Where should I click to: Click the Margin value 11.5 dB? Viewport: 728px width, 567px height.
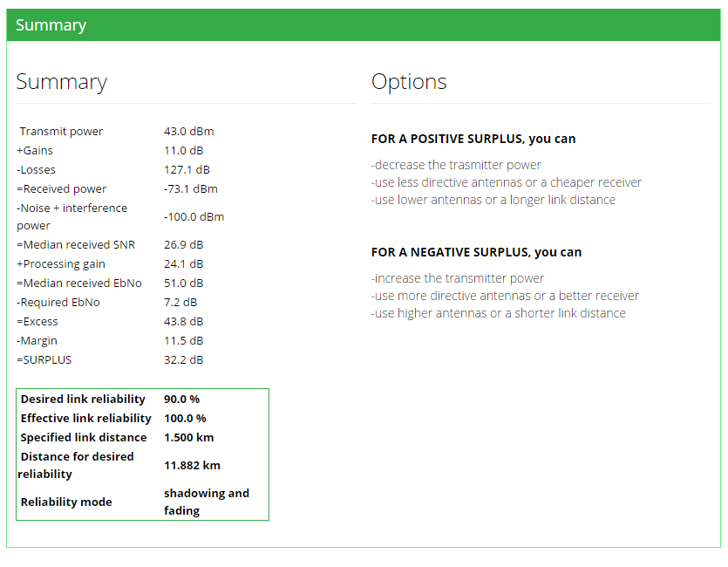click(183, 341)
